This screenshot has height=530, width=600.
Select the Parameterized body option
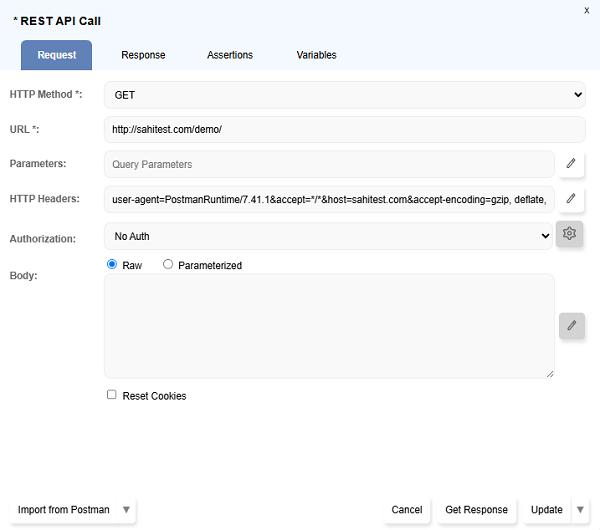point(168,265)
